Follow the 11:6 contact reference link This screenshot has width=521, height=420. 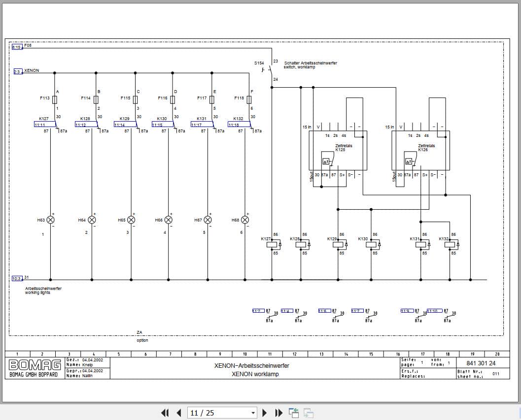point(324,311)
